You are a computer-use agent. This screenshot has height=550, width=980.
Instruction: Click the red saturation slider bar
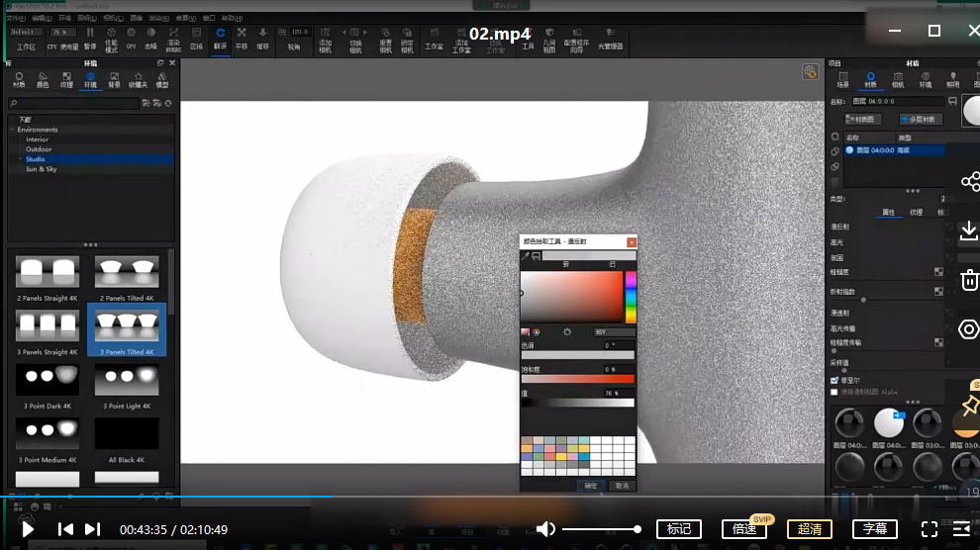pos(577,379)
